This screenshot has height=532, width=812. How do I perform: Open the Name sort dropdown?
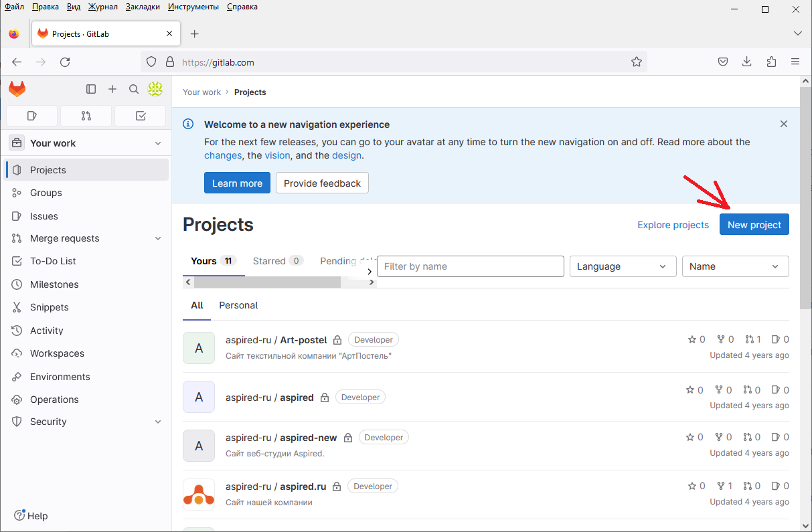pyautogui.click(x=735, y=266)
